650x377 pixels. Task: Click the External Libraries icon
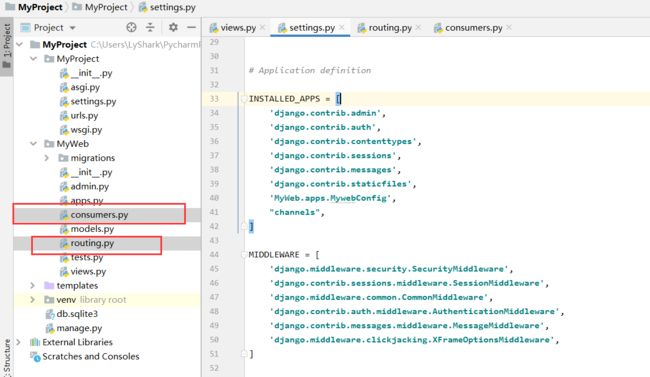click(x=35, y=342)
